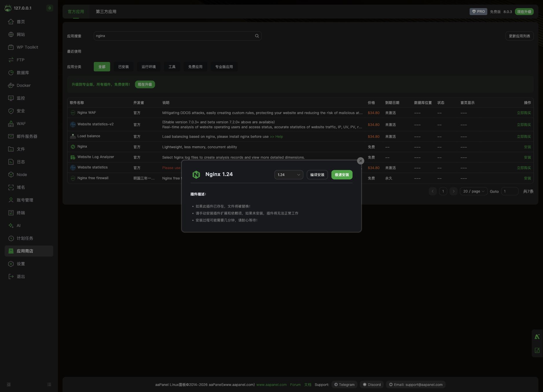The image size is (543, 392).
Task: Click the Nginx logo in the install dialog
Action: (x=196, y=175)
